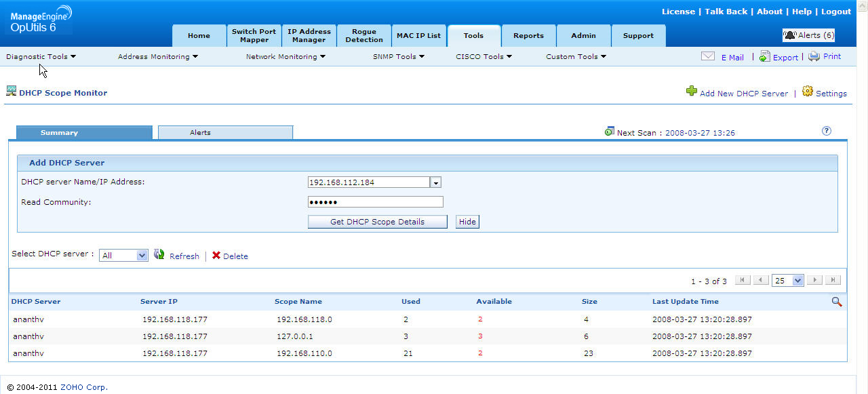The image size is (868, 394).
Task: Click the E Mail envelope icon
Action: click(708, 57)
